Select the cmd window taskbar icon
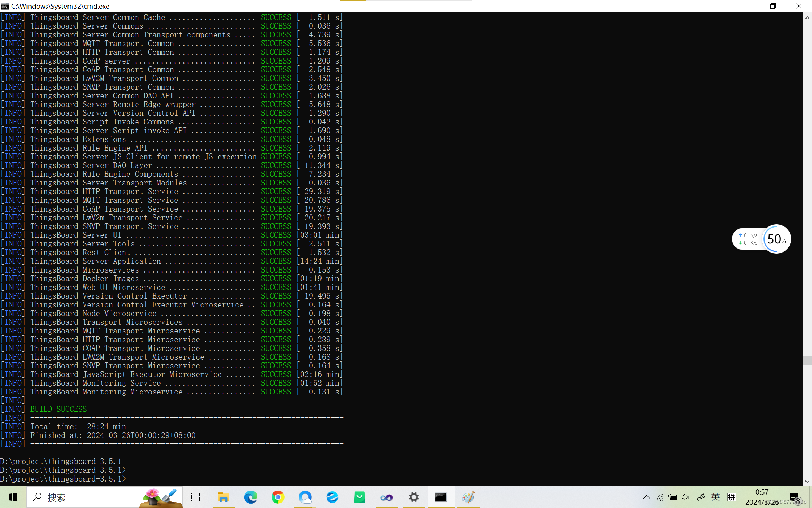 click(x=441, y=497)
